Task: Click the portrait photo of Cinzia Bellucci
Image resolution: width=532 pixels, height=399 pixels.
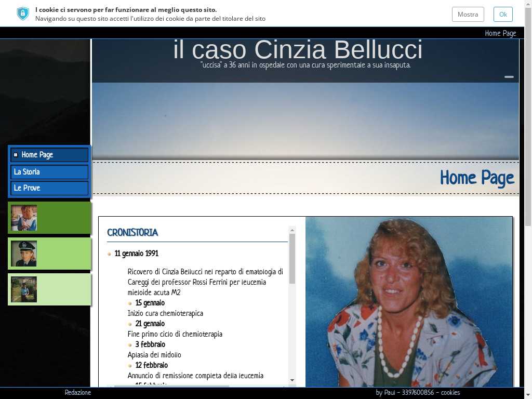Action: (409, 301)
